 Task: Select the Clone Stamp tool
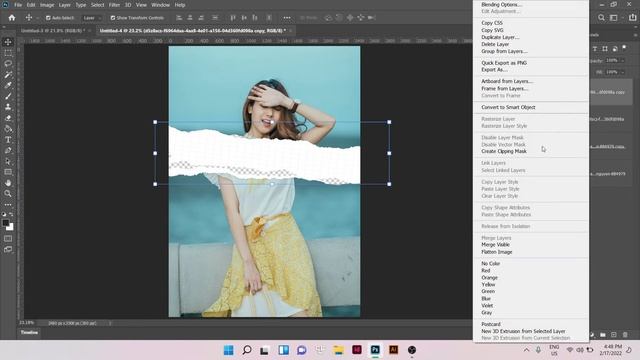click(8, 107)
